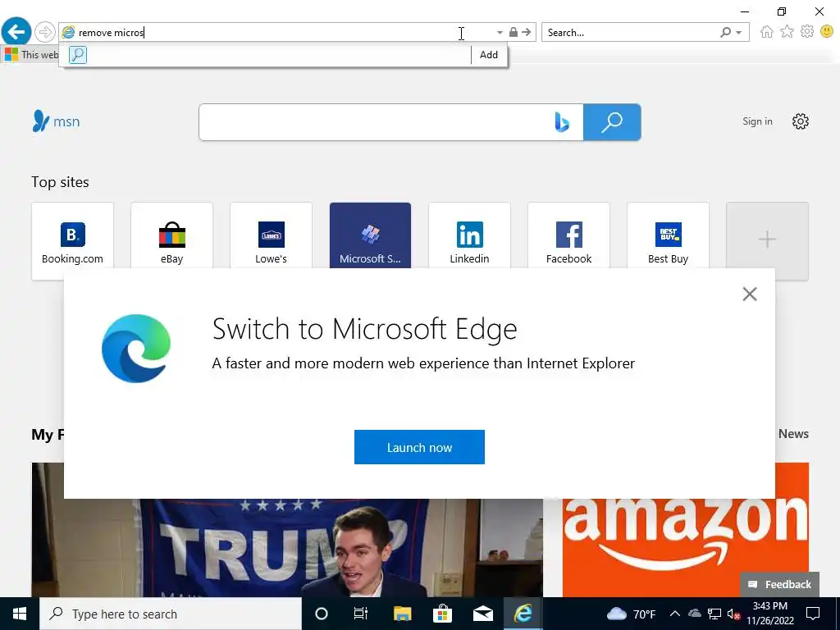Click the forward navigation arrow
Screen dimensions: 840x630
tap(45, 32)
